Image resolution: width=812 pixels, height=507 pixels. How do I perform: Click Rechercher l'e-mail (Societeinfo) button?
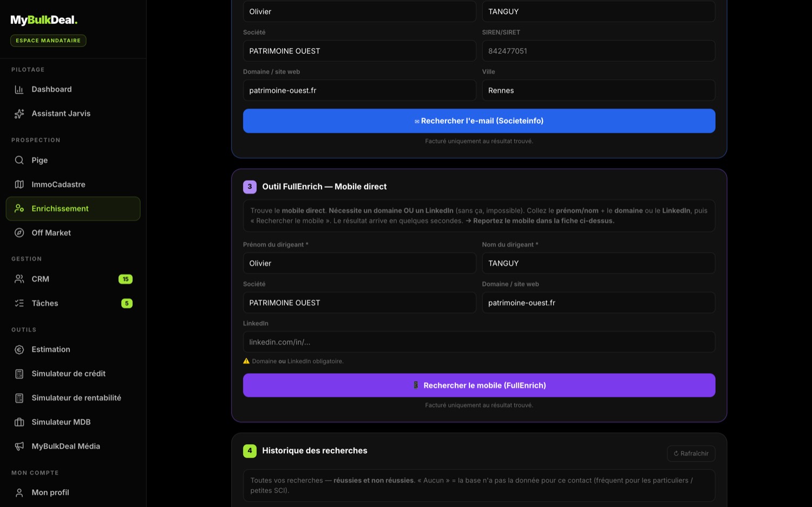[x=479, y=121]
